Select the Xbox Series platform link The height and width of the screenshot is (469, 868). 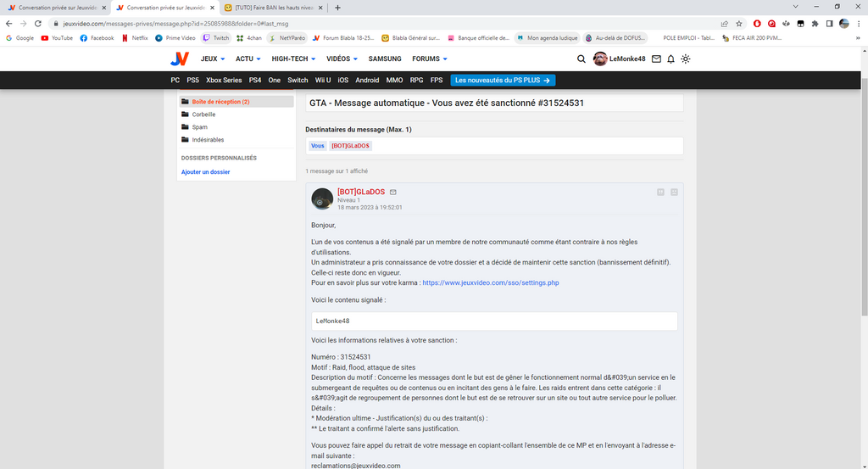click(224, 81)
